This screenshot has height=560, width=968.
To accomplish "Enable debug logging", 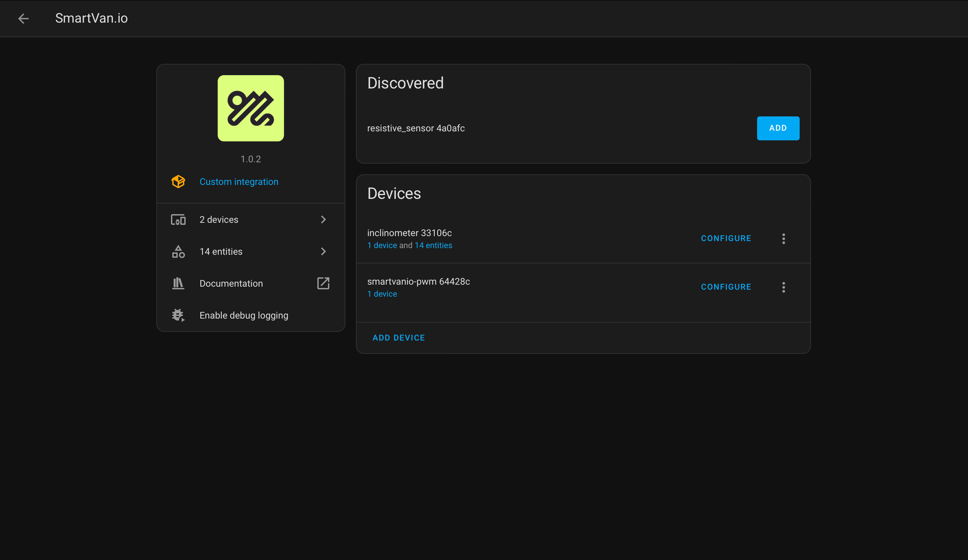I will coord(243,315).
